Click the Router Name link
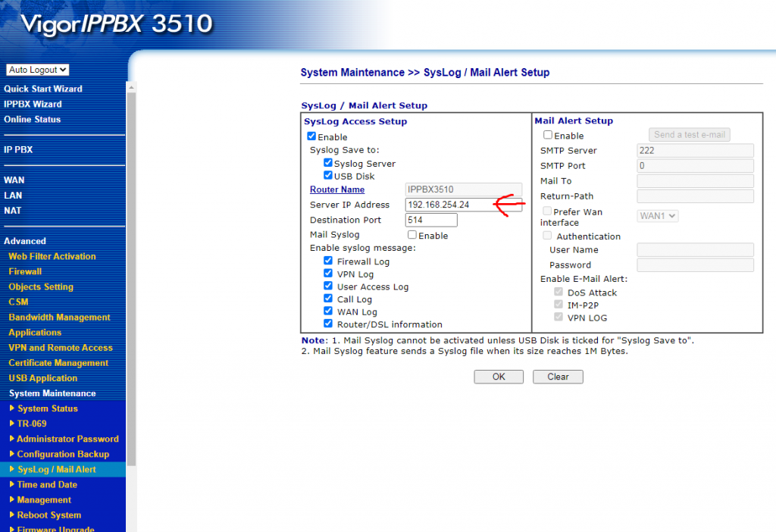 337,189
